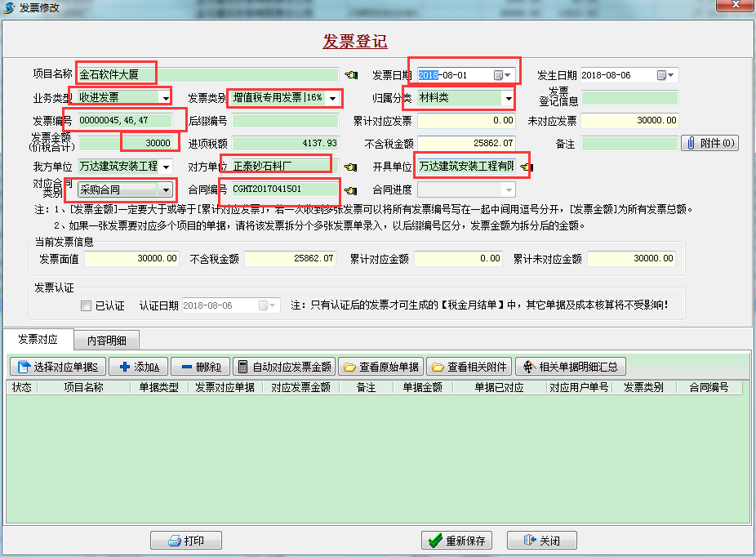Expand 业务类型 dropdown showing 收进发票
This screenshot has width=756, height=557.
[166, 98]
